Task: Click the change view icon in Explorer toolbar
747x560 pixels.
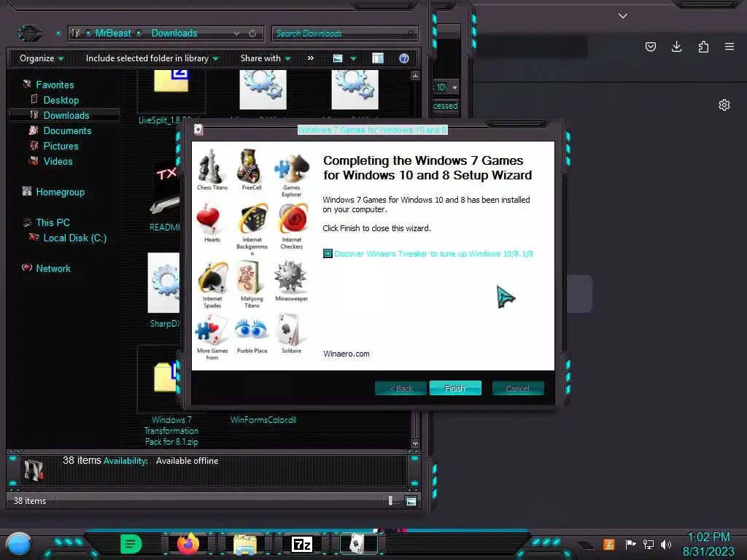Action: coord(338,58)
